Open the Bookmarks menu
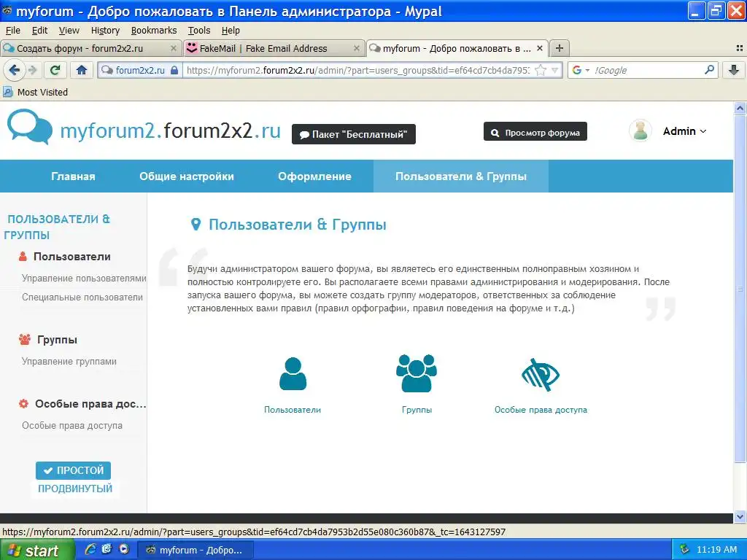The height and width of the screenshot is (560, 747). pyautogui.click(x=154, y=31)
